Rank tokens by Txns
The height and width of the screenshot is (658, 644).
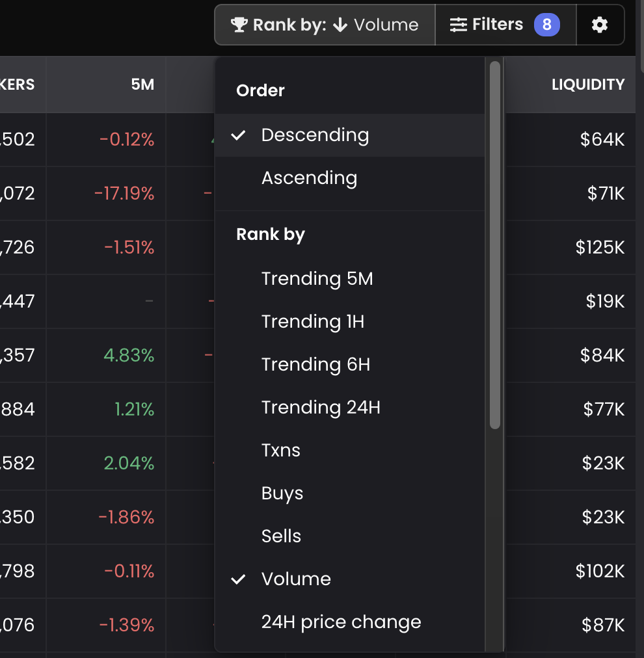[x=280, y=451]
